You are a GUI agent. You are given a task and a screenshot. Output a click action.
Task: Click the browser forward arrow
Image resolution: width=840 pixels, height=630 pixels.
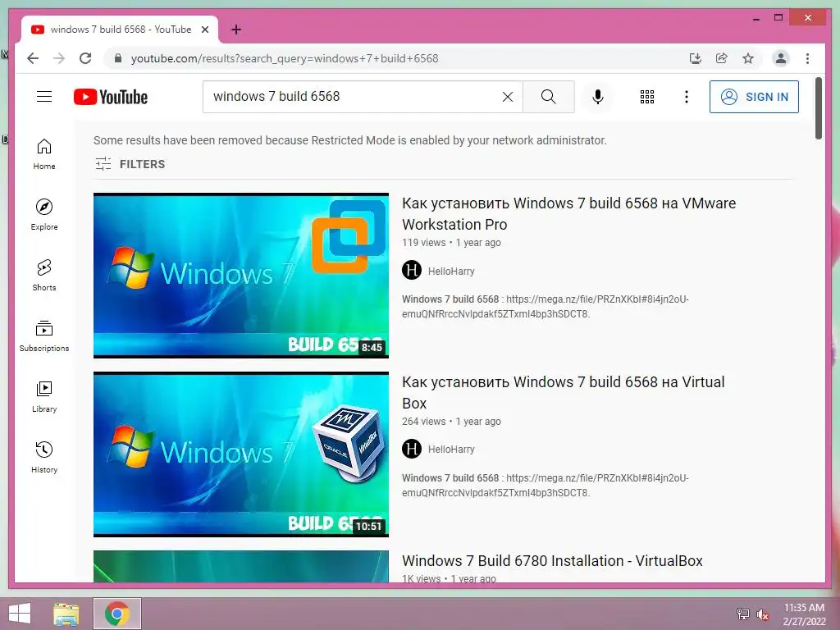59,58
